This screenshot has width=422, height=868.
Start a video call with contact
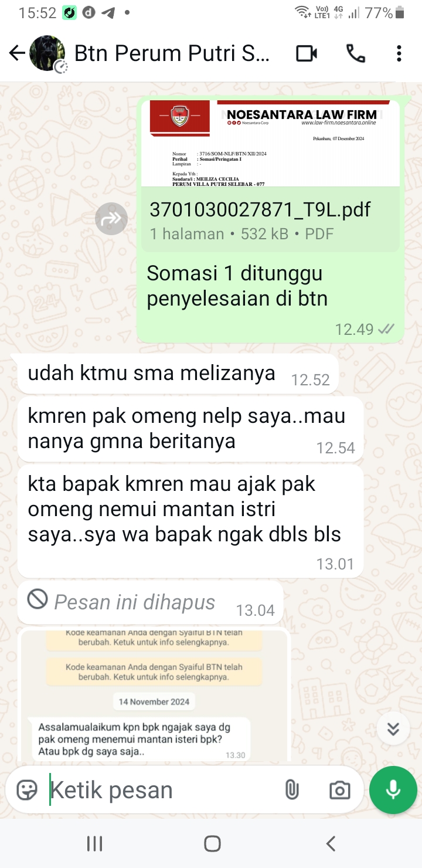tap(307, 53)
